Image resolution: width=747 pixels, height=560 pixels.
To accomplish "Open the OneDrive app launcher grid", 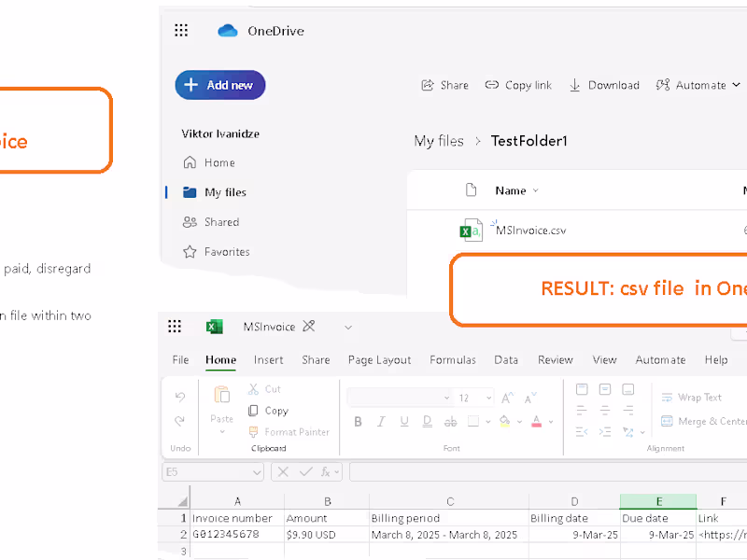I will pyautogui.click(x=181, y=31).
